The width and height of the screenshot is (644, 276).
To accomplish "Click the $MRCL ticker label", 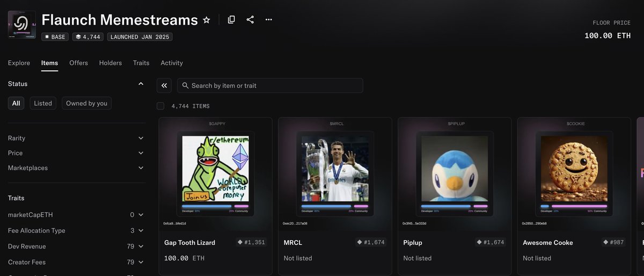I will pyautogui.click(x=336, y=124).
